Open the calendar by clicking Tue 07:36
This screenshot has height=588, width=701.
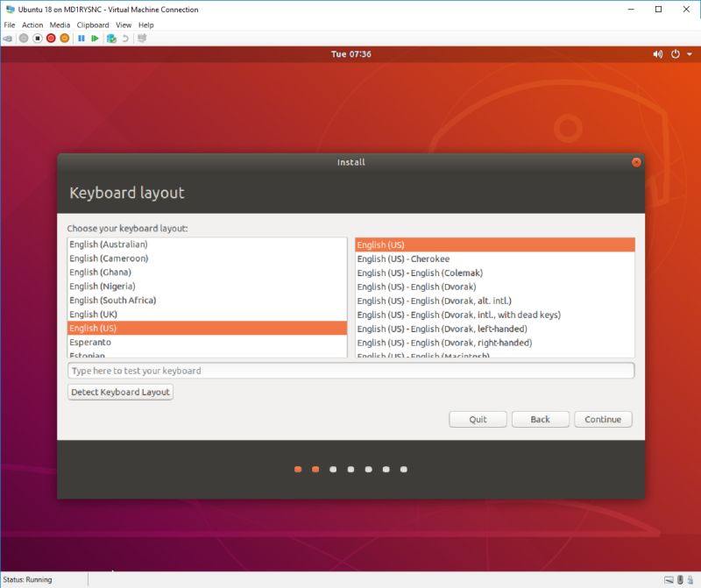click(x=350, y=53)
